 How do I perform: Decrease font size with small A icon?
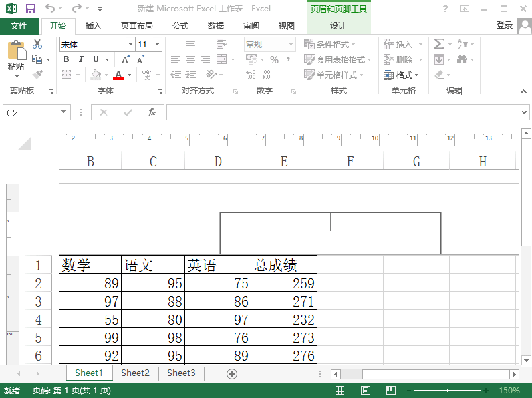[140, 59]
